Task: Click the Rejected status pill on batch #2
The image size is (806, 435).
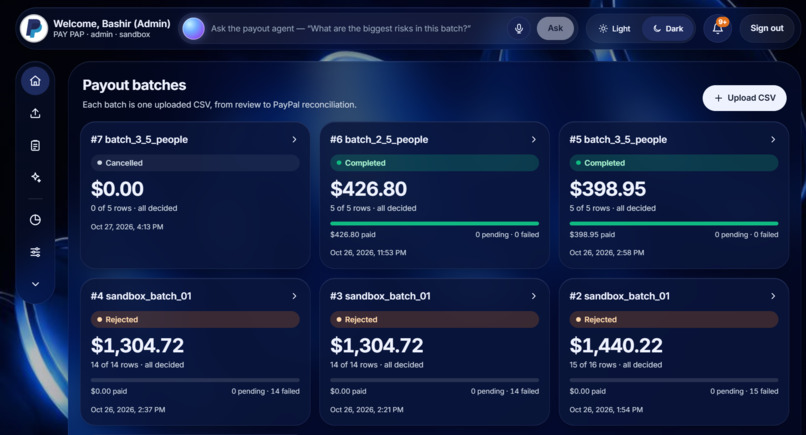Action: pyautogui.click(x=674, y=320)
